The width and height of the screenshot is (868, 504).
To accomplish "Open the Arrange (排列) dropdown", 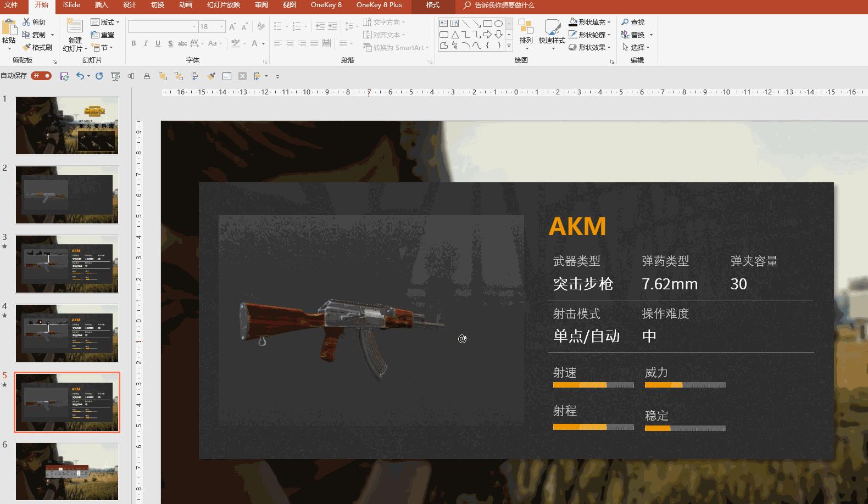I will (x=526, y=35).
